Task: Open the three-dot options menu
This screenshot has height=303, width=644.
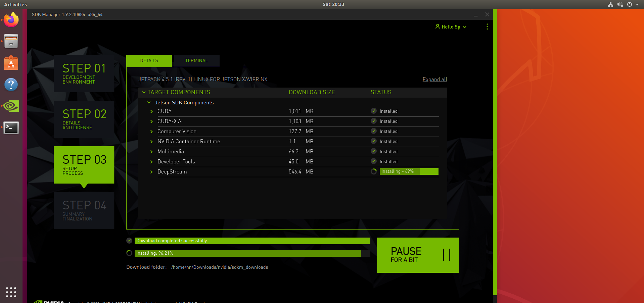Action: point(487,27)
